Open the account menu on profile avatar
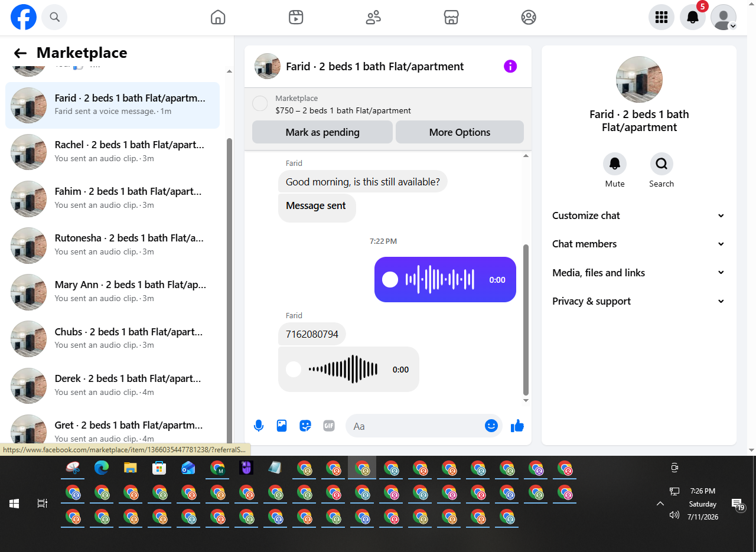756x552 pixels. 724,17
